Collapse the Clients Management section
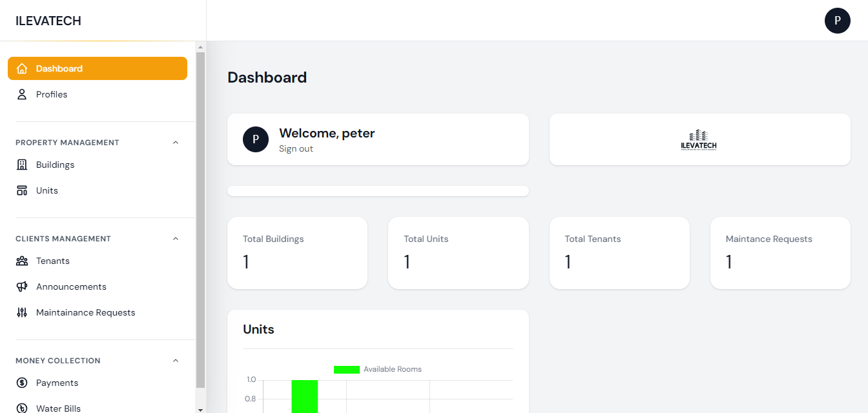Image resolution: width=868 pixels, height=413 pixels. point(176,239)
